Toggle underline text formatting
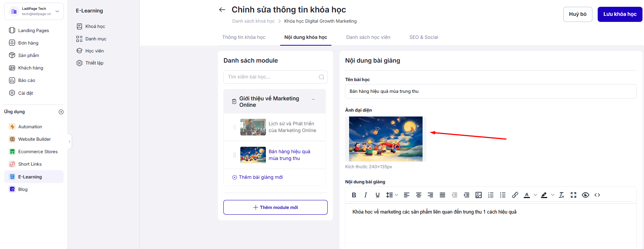644x249 pixels. [x=377, y=195]
